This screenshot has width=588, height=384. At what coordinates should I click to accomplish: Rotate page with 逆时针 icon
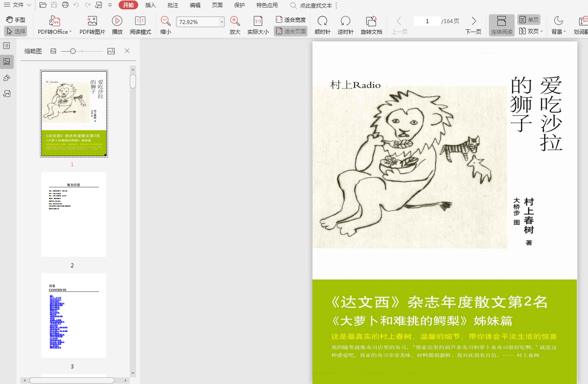(x=345, y=21)
